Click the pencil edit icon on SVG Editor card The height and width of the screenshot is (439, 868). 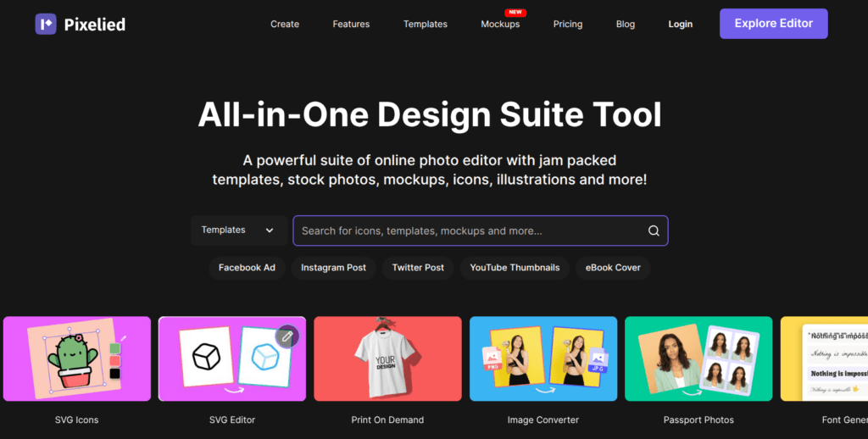coord(287,336)
